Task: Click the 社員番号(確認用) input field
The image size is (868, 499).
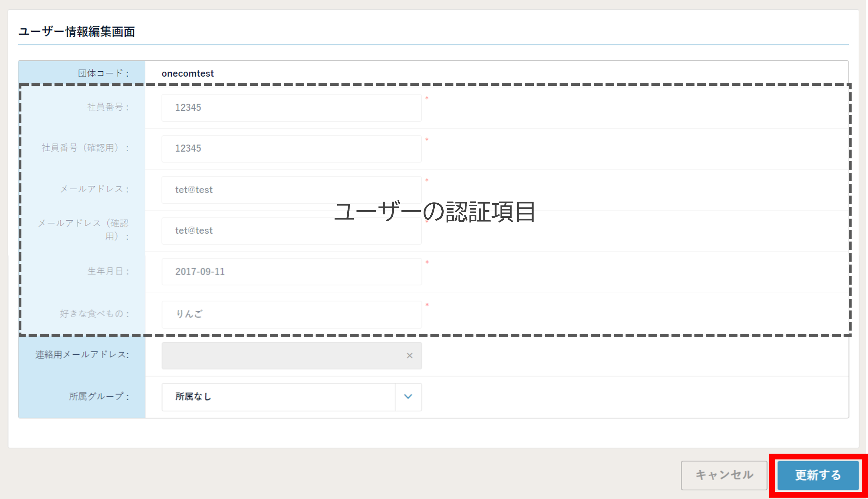Action: coord(291,148)
